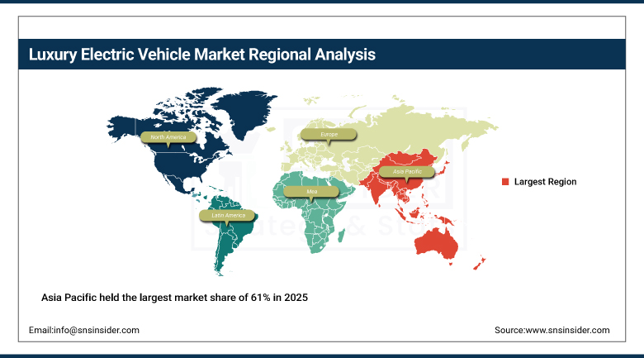Screen dimensions: 644x358
Task: Click the red Largest Region legend swatch
Action: (x=505, y=182)
